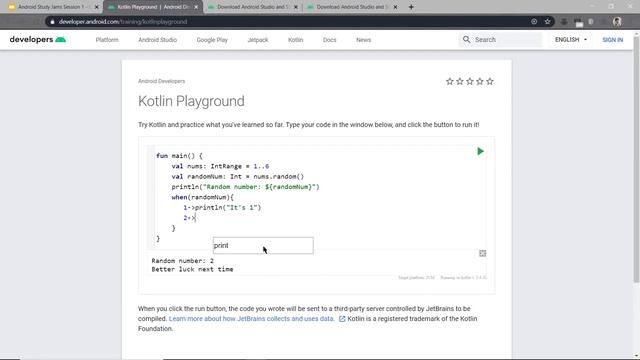Click the SIGN IN link

coord(613,40)
